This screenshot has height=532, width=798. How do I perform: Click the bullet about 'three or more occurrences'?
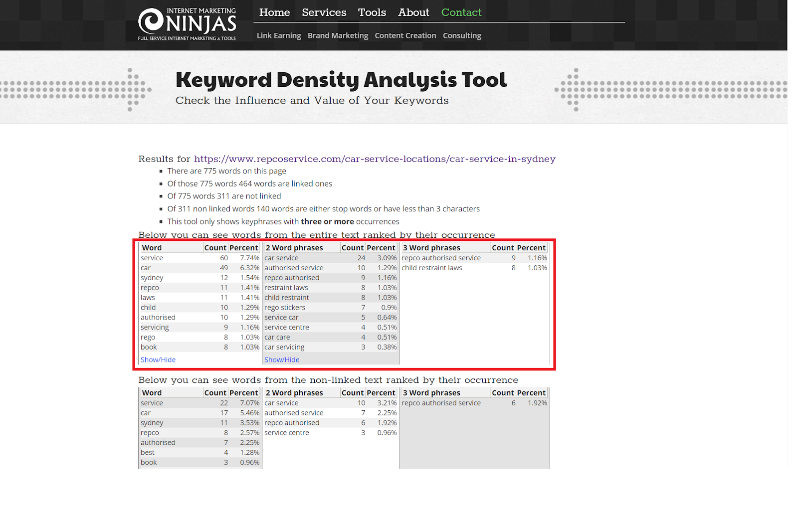point(283,221)
